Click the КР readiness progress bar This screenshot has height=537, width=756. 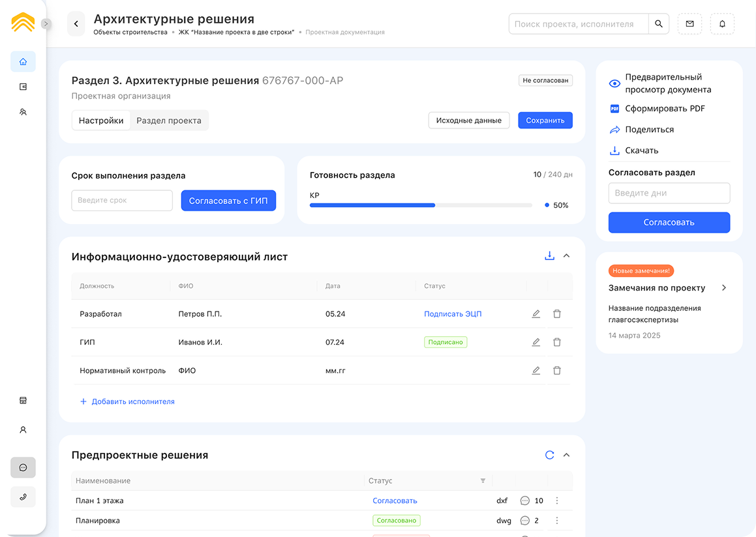click(x=421, y=205)
